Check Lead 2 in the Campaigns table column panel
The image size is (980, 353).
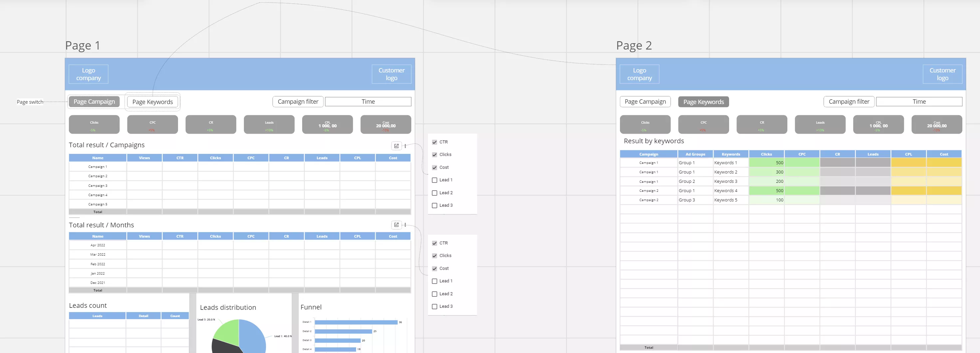[x=435, y=193]
